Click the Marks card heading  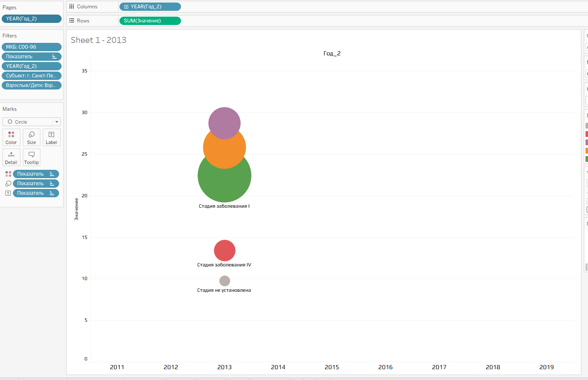click(10, 109)
